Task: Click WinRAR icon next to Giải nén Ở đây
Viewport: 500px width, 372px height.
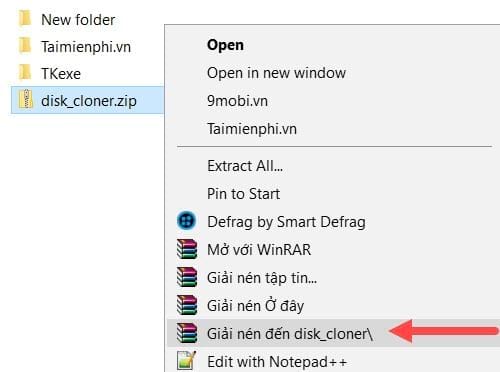Action: (x=187, y=305)
